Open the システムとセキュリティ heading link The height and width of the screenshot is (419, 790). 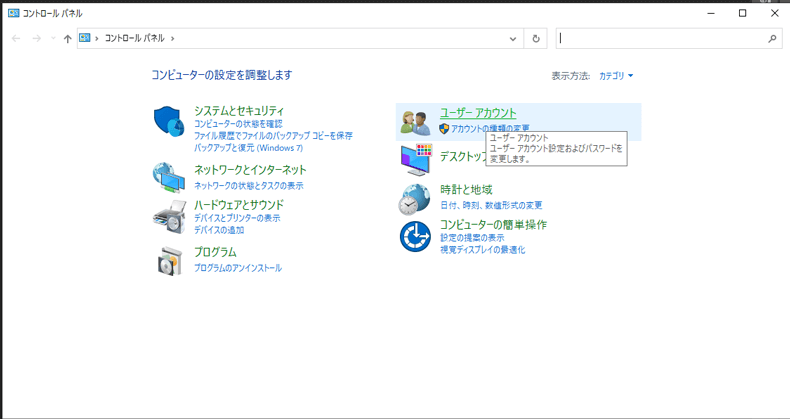coord(239,111)
